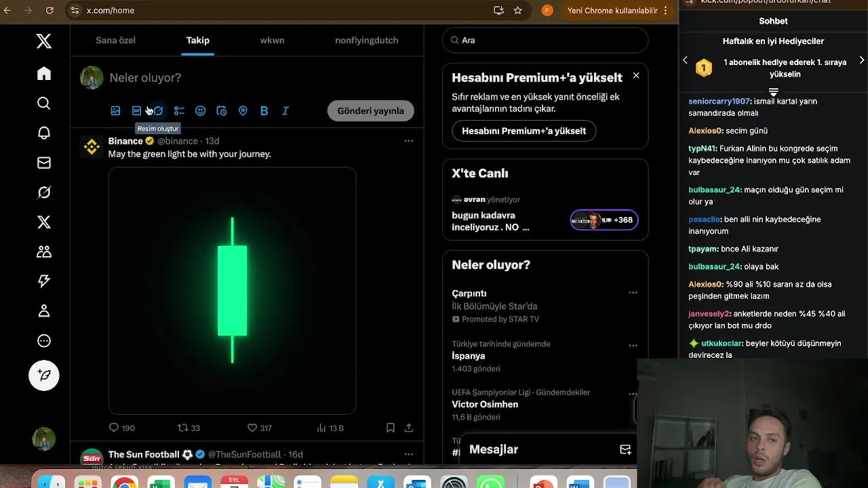
Task: Click the account avatar at sidebar bottom
Action: [x=44, y=439]
